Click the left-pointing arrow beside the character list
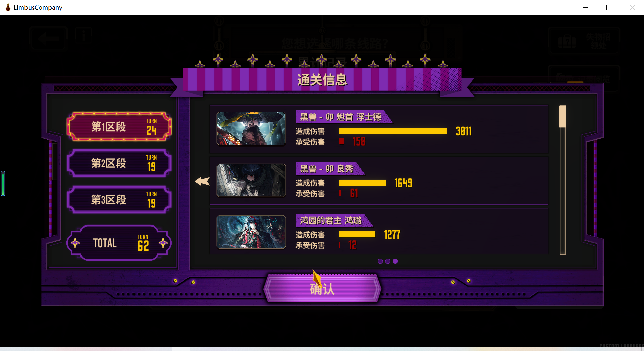Viewport: 644px width, 351px height. click(202, 181)
